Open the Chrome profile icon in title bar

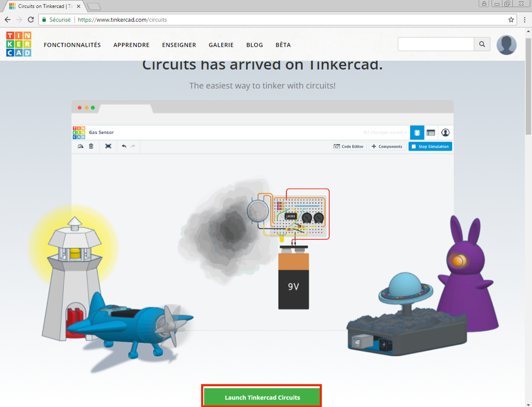tap(484, 3)
